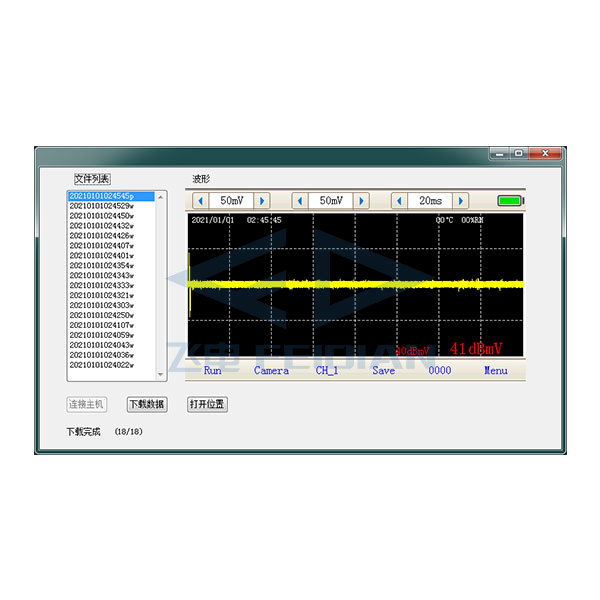Screen dimensions: 600x600
Task: Open Camera in the waveform menu bar
Action: (x=271, y=370)
